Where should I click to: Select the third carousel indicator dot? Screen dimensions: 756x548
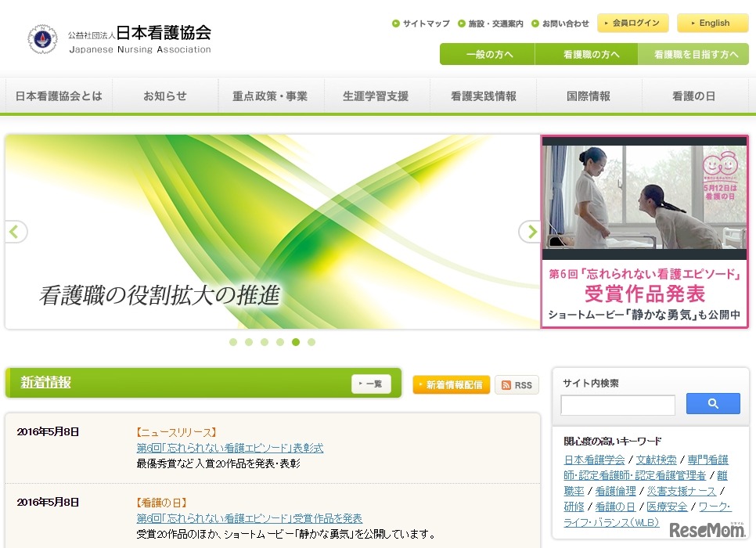pos(265,342)
